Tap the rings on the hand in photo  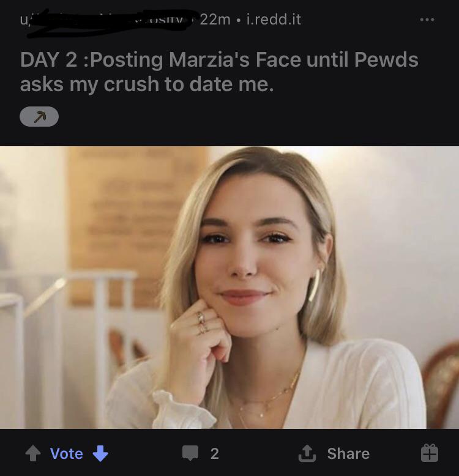[201, 322]
